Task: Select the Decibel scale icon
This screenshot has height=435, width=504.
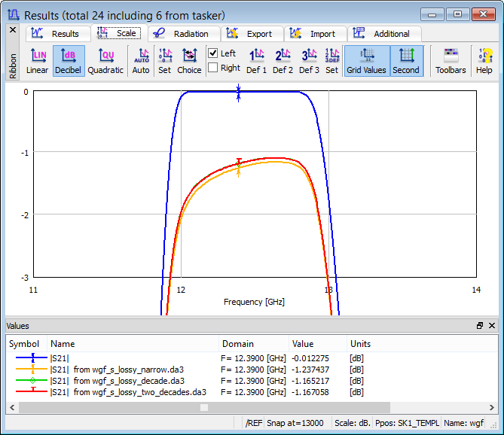Action: (x=68, y=61)
